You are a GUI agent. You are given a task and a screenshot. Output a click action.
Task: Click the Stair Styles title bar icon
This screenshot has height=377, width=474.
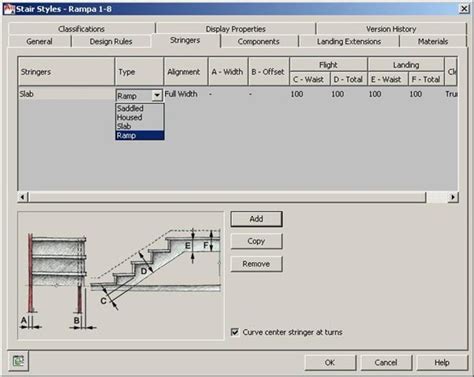pos(9,9)
